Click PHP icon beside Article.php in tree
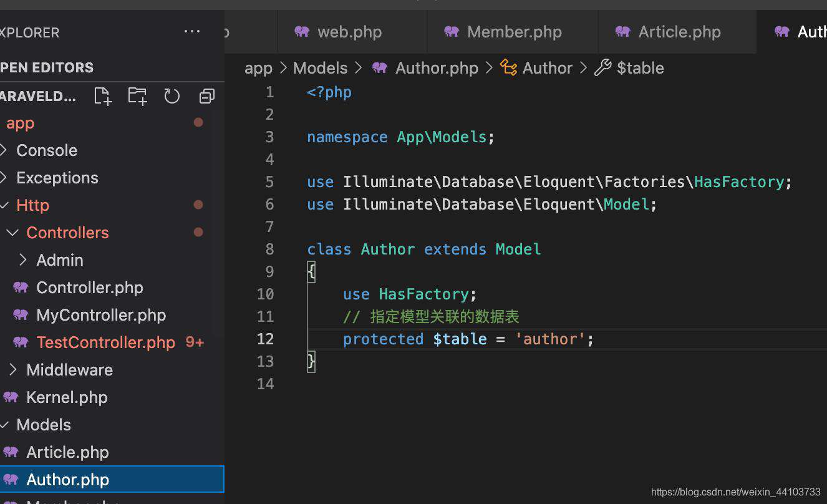The image size is (827, 504). [11, 452]
